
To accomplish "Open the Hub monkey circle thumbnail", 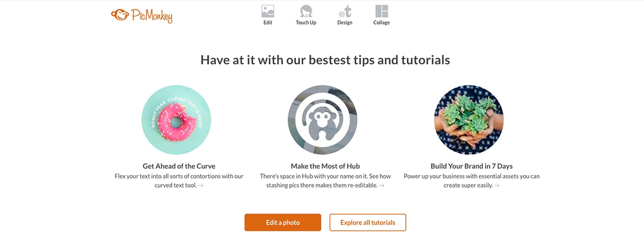I will (323, 120).
